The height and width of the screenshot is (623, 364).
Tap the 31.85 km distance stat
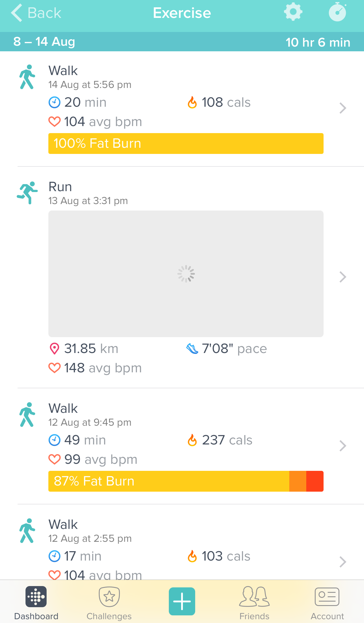coord(84,349)
